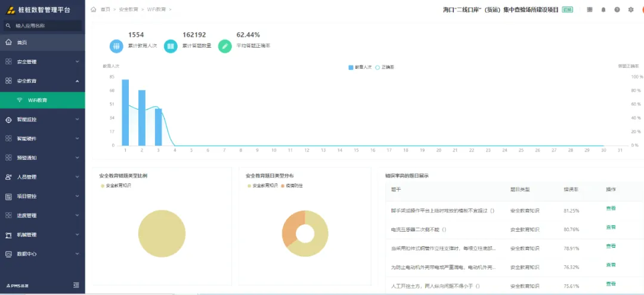Toggle the 教育人次 legend in bar chart

[x=360, y=67]
